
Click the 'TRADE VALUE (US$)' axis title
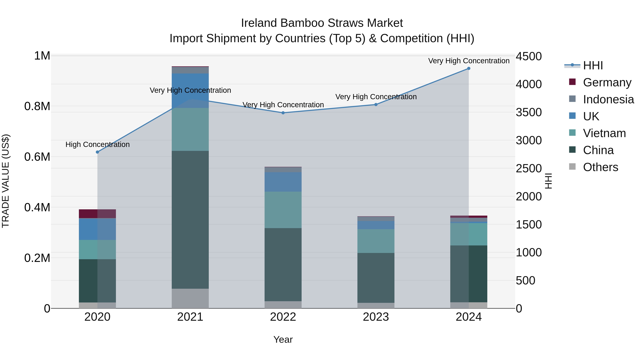click(6, 181)
